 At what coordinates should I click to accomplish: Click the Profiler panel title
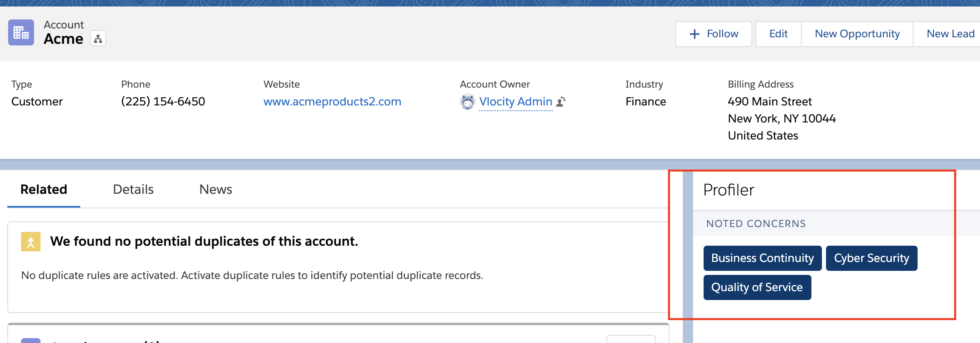point(728,190)
